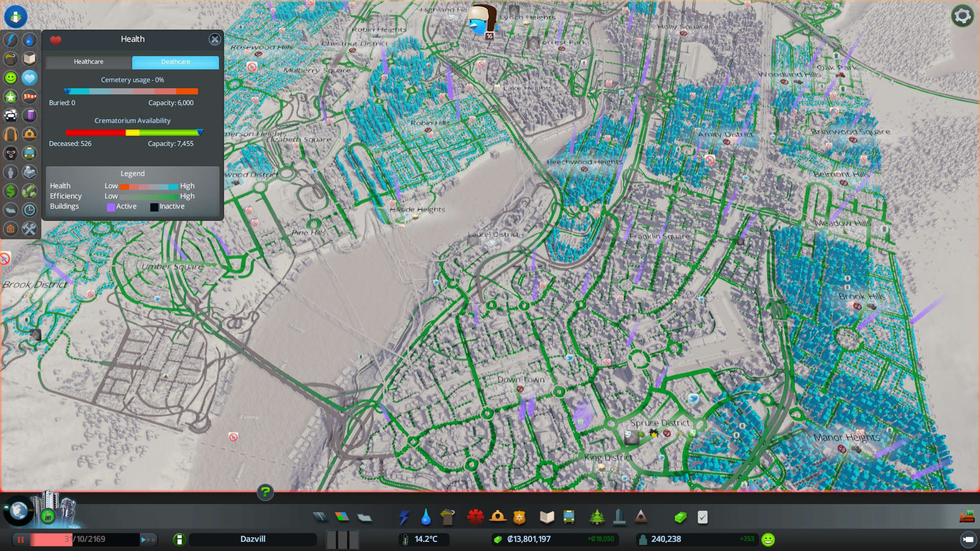Open the Water info view
This screenshot has width=980, height=551.
(x=30, y=40)
